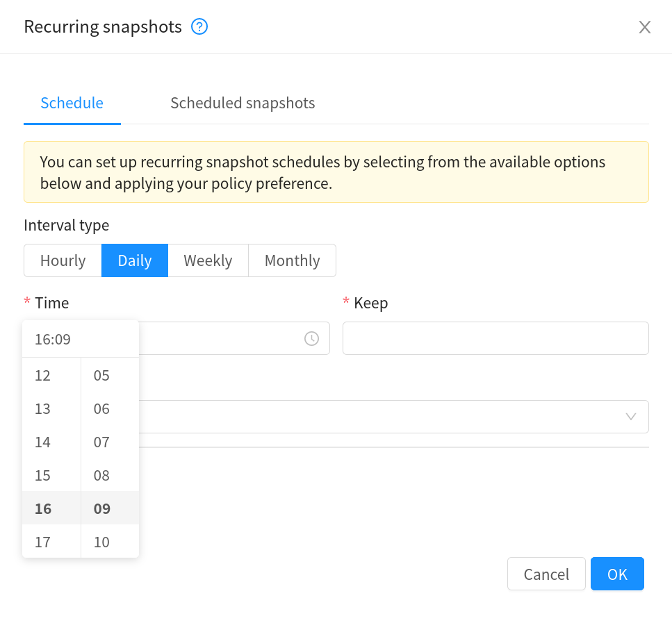Image resolution: width=672 pixels, height=623 pixels.
Task: Expand the dropdown chevron below Keep
Action: (x=631, y=417)
